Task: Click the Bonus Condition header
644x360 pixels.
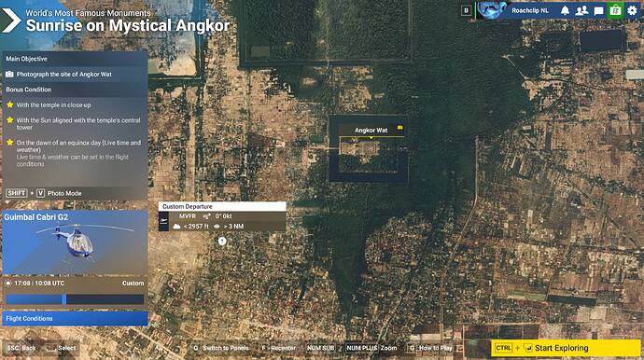Action: (75, 90)
